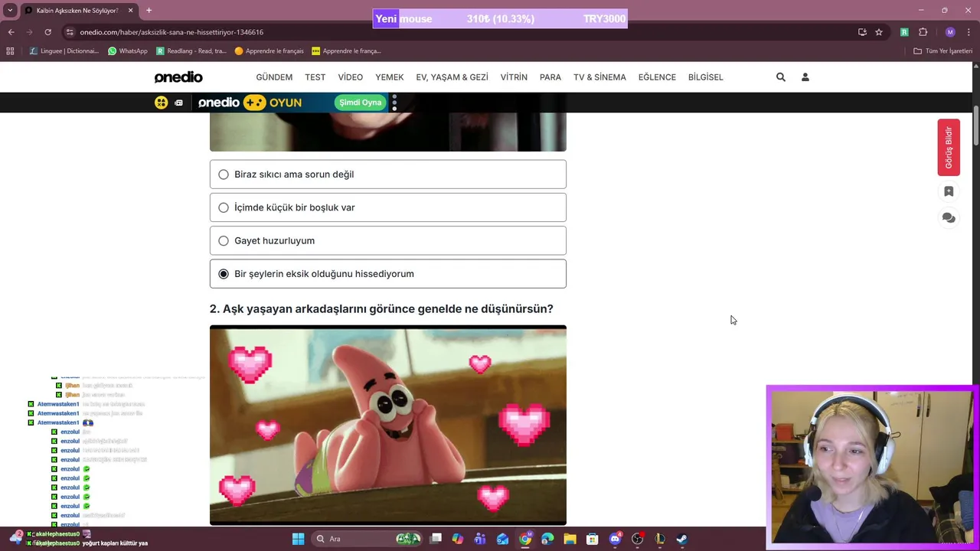Click the Patrick Star hearts image

tap(388, 425)
